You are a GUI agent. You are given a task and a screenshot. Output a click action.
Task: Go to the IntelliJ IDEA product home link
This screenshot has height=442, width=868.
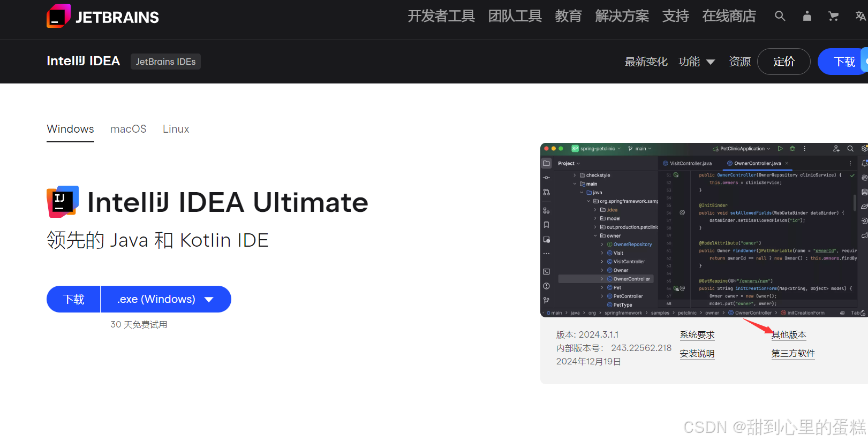point(83,61)
